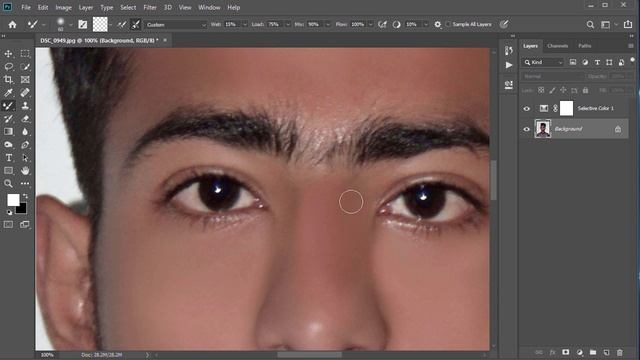This screenshot has height=360, width=640.
Task: Open the Layer menu
Action: coord(86,7)
